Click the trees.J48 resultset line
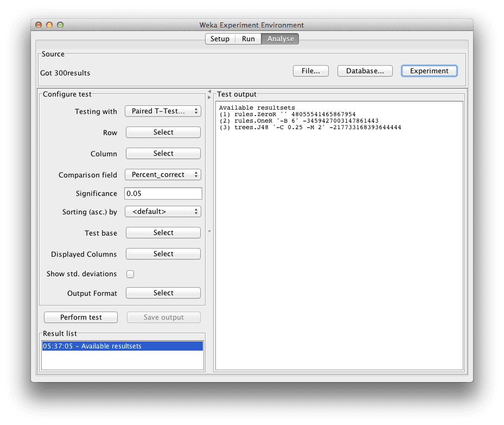Viewport: 504px width, 425px height. click(x=310, y=128)
